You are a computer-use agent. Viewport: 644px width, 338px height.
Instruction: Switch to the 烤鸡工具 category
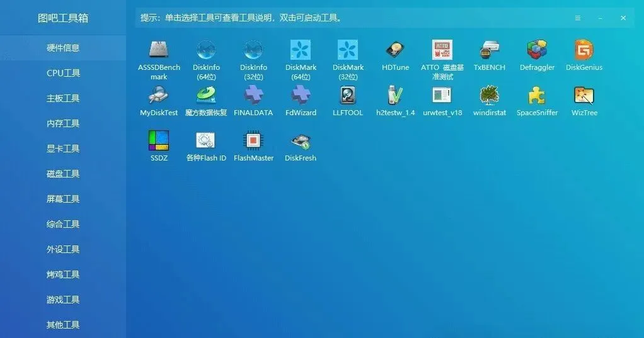pyautogui.click(x=63, y=274)
